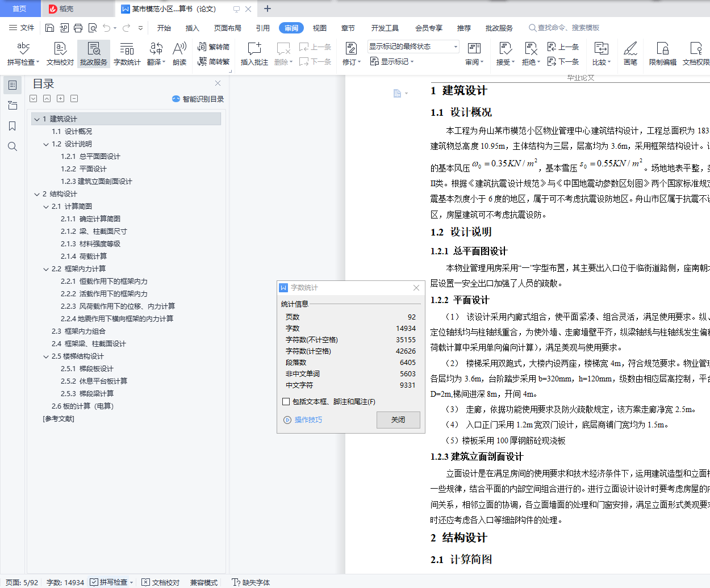710x588 pixels.
Task: Open the 操作技巧 tips link
Action: (308, 420)
